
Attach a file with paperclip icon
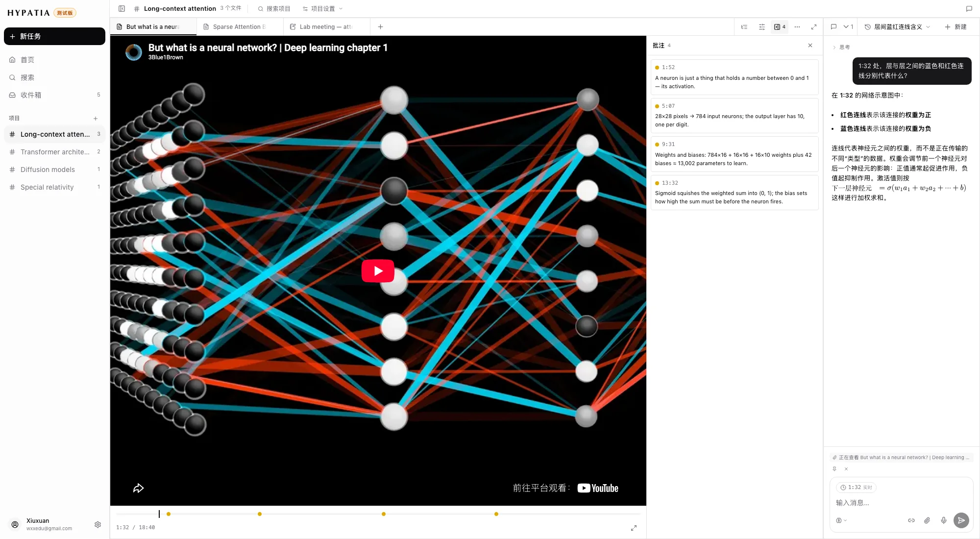927,520
